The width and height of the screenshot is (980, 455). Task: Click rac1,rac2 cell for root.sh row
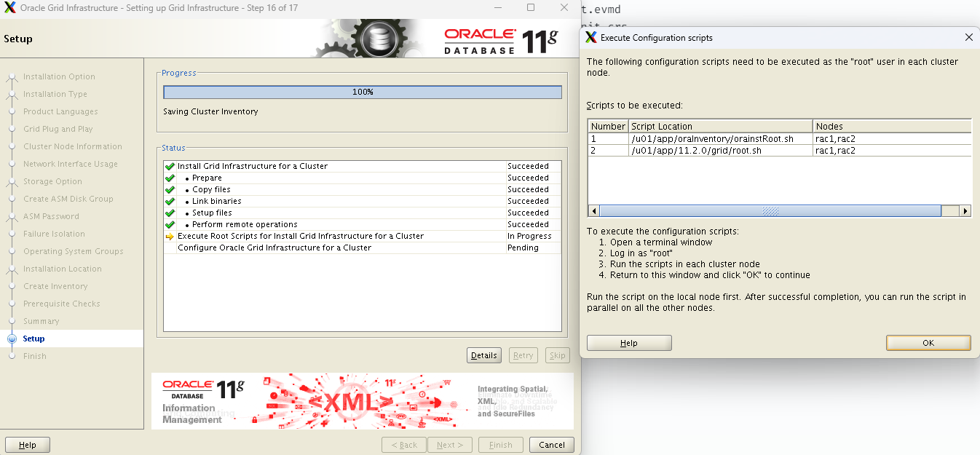892,150
